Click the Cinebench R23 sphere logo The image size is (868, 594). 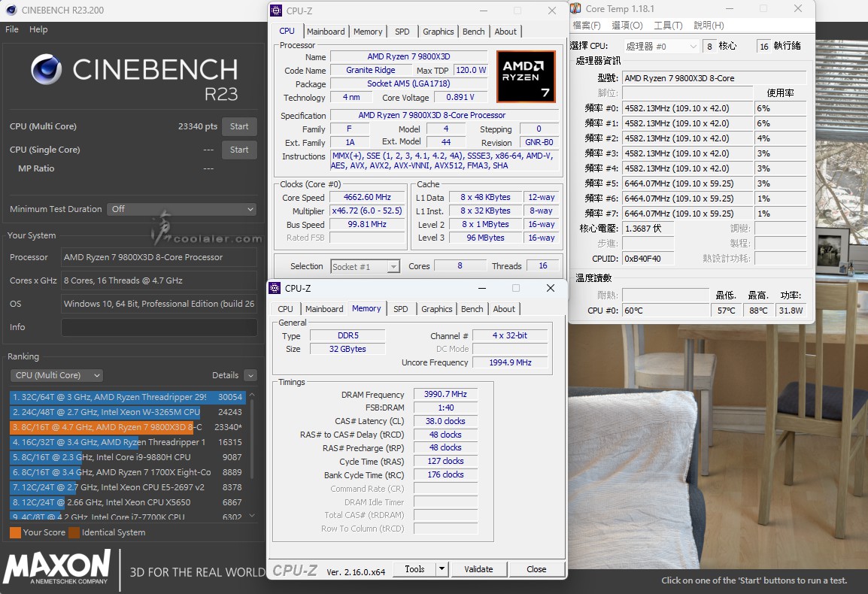click(47, 69)
